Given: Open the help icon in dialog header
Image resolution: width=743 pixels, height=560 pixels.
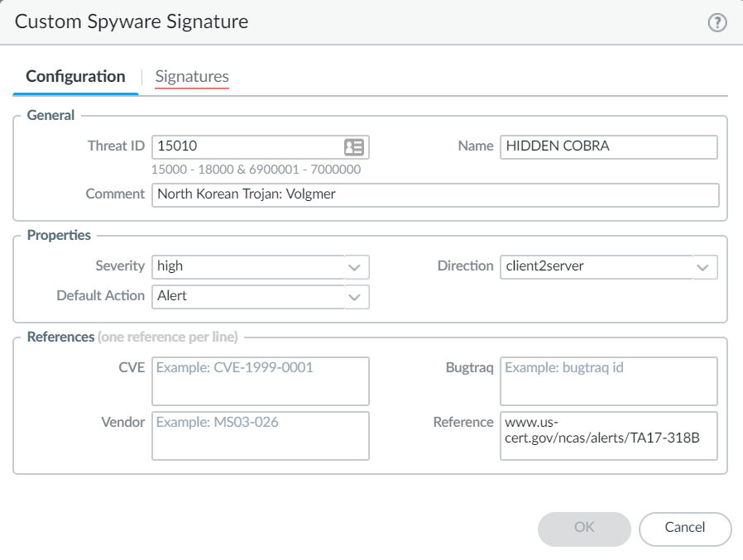Looking at the screenshot, I should [x=717, y=23].
